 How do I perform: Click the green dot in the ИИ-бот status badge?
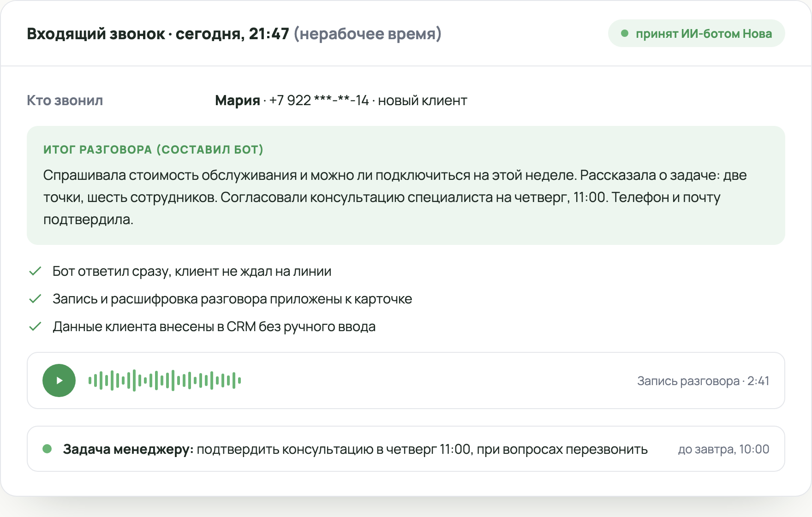coord(625,33)
